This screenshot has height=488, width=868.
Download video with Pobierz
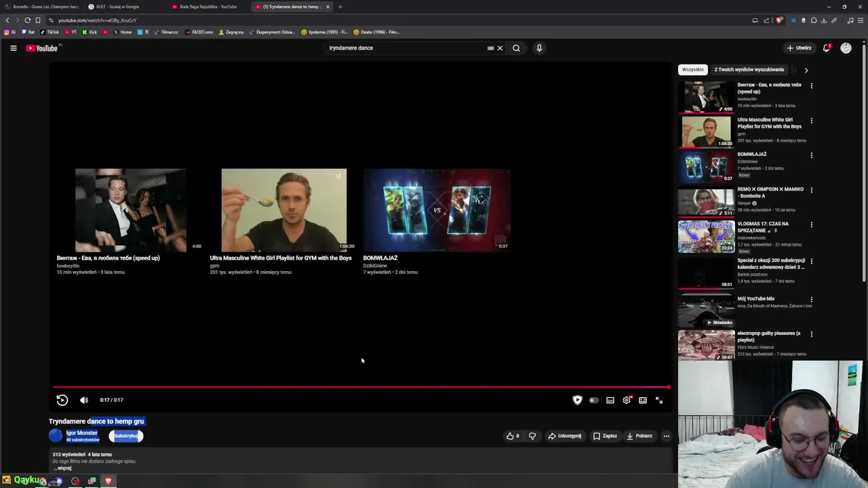pyautogui.click(x=639, y=436)
